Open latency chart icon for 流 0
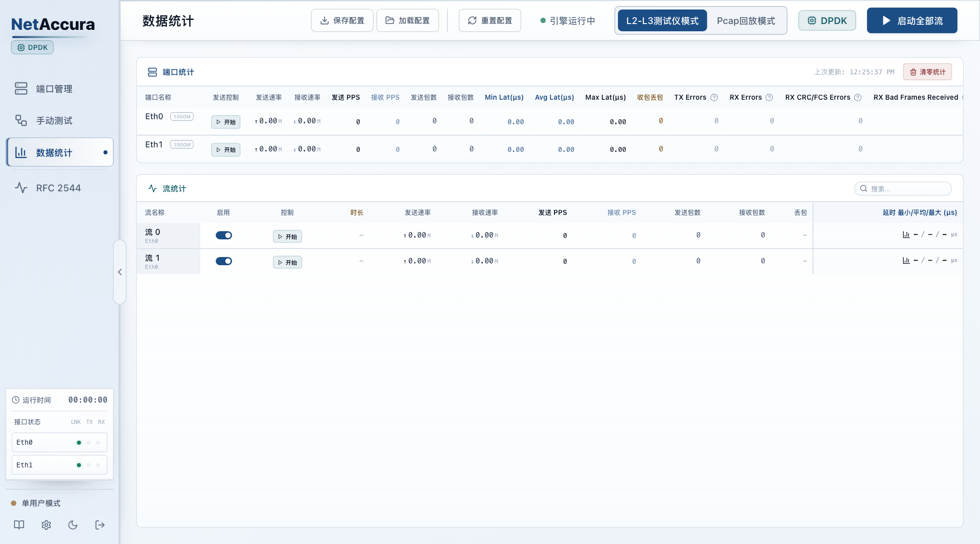This screenshot has height=544, width=980. coord(906,235)
